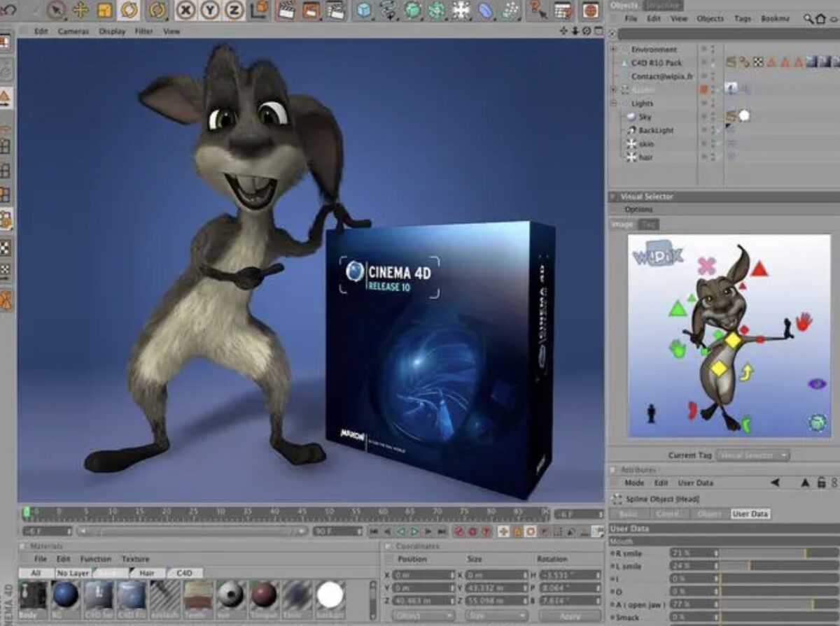
Task: Select the Body material thumbnail
Action: tap(33, 599)
